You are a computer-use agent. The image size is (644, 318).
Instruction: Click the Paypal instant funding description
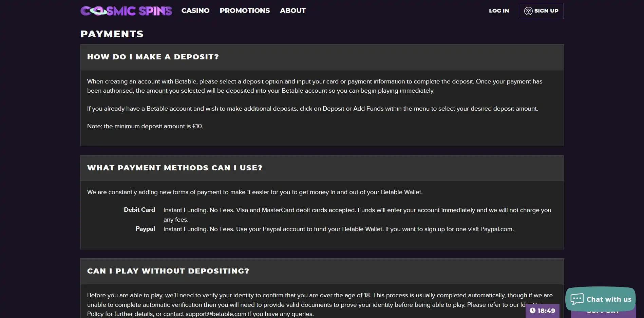pos(338,229)
